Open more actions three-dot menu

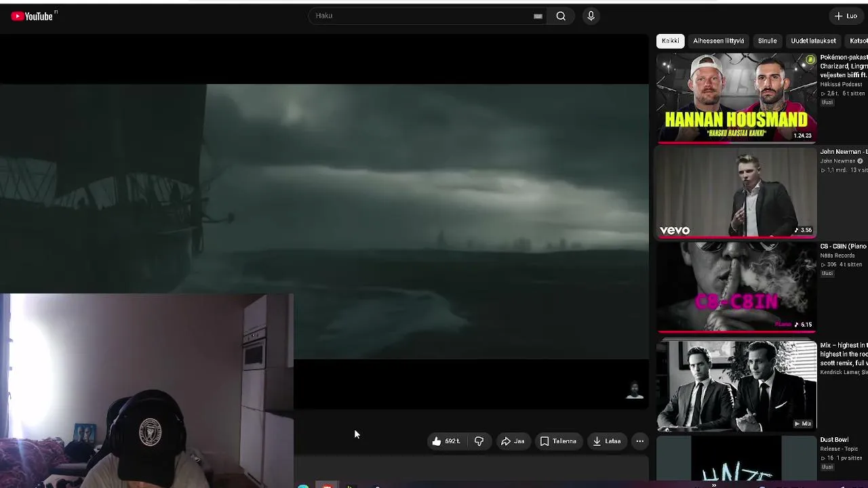pyautogui.click(x=639, y=441)
